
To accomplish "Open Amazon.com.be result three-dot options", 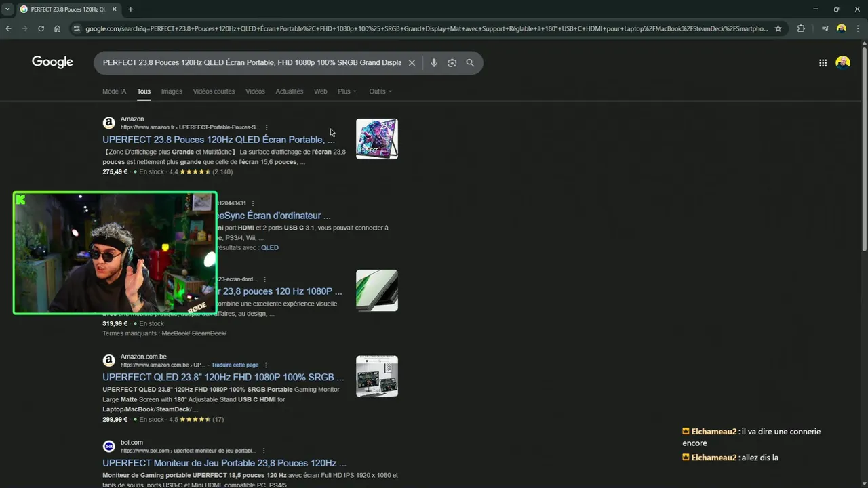I will tap(266, 365).
